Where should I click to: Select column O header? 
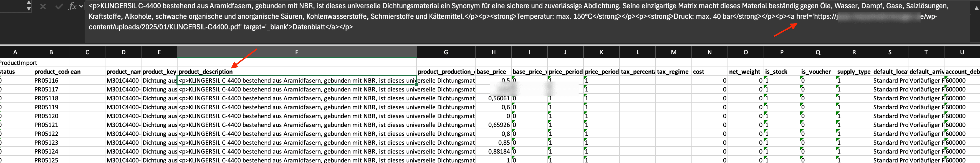point(746,52)
